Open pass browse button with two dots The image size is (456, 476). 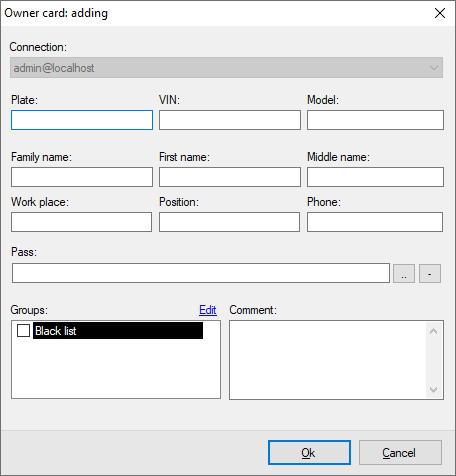pos(404,274)
